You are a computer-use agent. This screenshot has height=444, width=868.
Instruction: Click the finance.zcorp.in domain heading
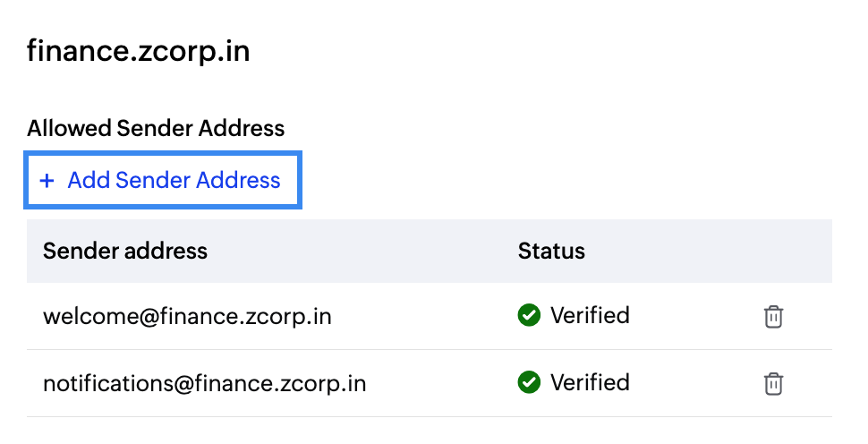pyautogui.click(x=139, y=51)
